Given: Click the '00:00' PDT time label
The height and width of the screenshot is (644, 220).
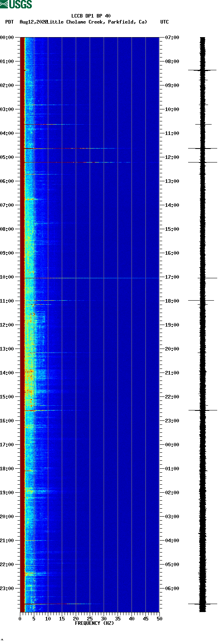Looking at the screenshot, I should [x=7, y=38].
